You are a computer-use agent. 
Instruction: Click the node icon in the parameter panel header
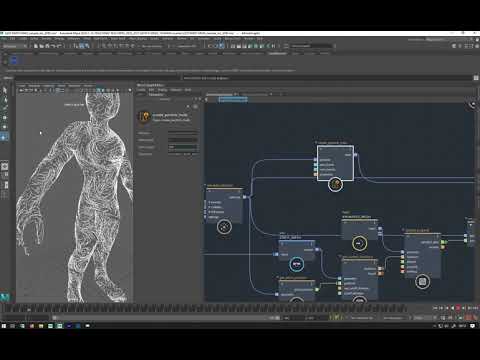pyautogui.click(x=144, y=117)
